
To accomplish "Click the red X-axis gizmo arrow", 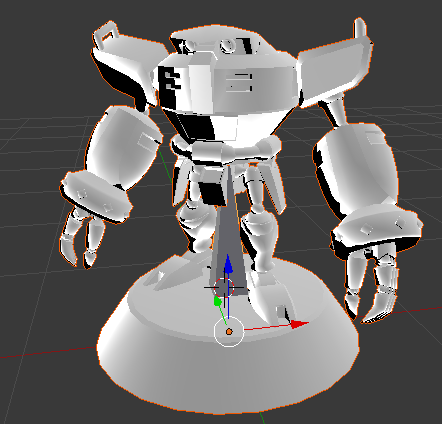I will tap(299, 324).
